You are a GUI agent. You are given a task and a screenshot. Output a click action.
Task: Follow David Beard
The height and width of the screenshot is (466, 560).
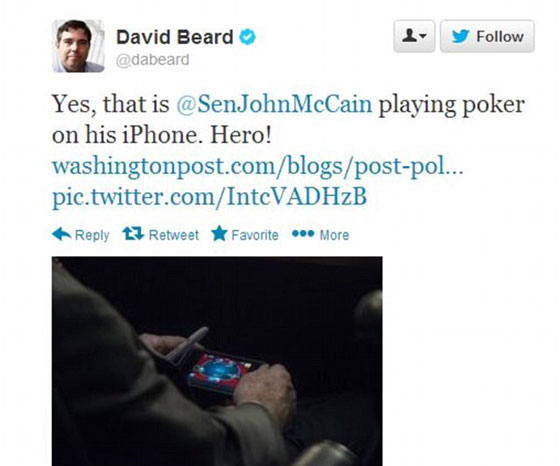[487, 36]
